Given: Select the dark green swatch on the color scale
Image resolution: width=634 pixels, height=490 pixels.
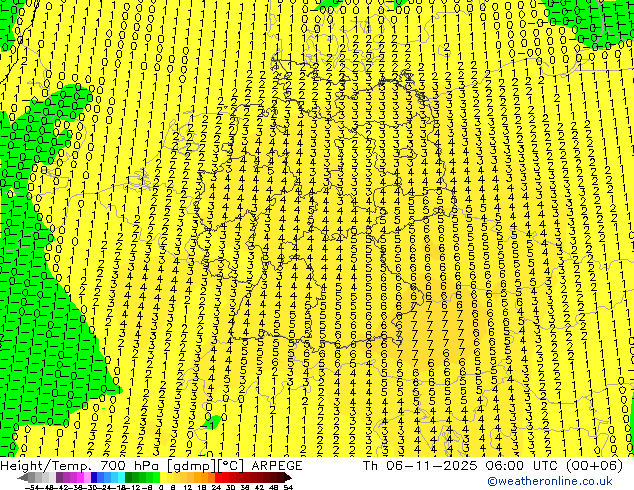Looking at the screenshot, I should [x=129, y=477].
